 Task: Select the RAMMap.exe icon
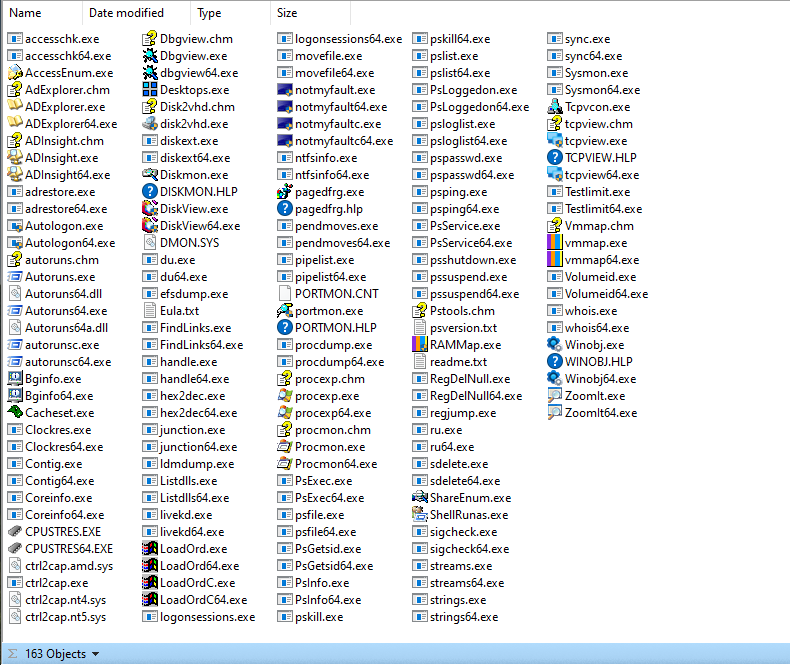[x=420, y=345]
